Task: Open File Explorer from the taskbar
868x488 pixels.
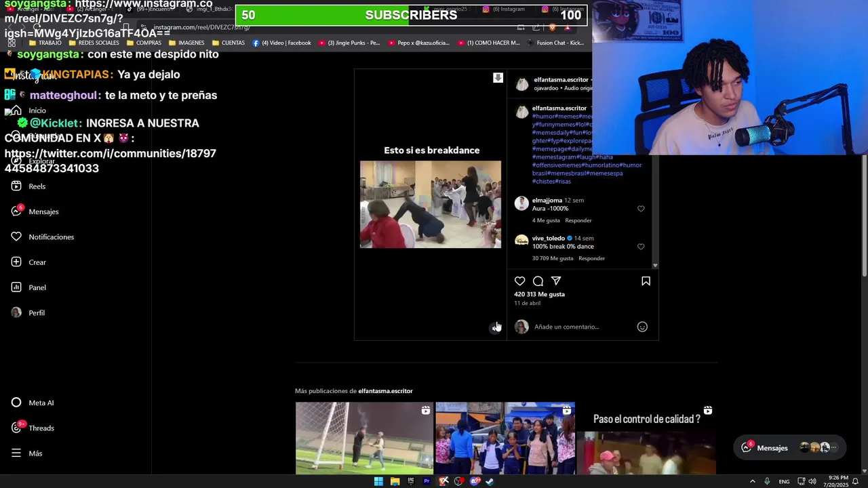Action: pos(395,481)
